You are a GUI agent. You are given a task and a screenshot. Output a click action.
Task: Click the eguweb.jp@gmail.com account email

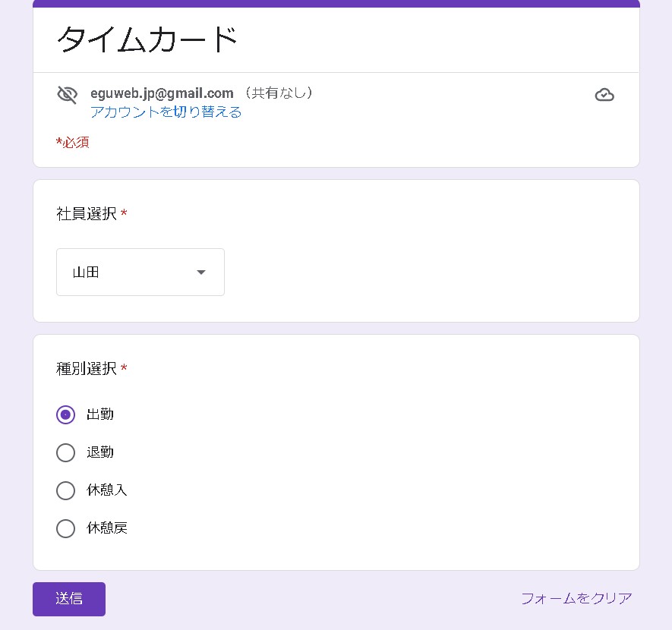pos(162,93)
